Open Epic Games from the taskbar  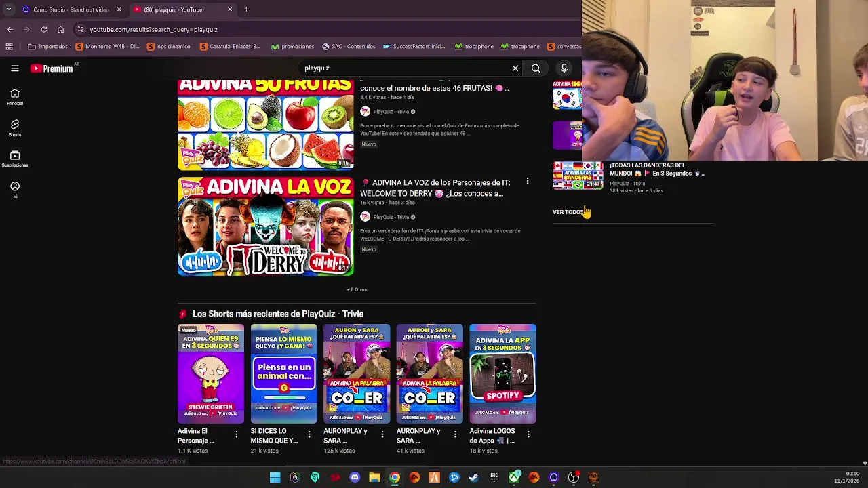point(494,477)
